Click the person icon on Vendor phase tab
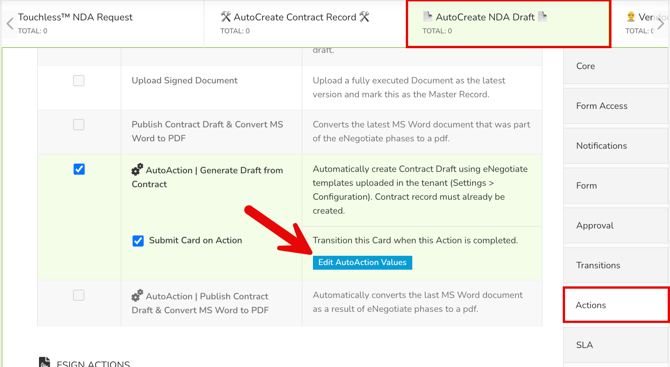 point(631,17)
